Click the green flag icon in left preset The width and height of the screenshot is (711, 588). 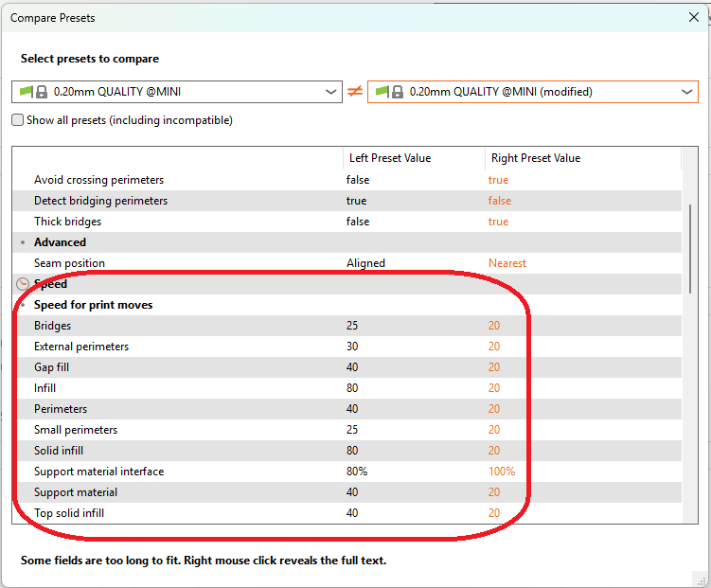tap(26, 92)
